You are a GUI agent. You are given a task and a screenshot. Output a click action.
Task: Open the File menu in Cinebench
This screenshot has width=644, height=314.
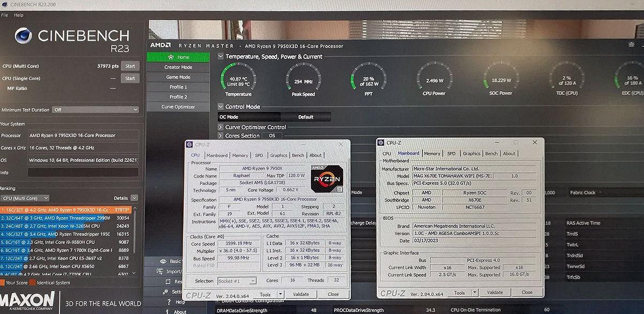(x=5, y=15)
